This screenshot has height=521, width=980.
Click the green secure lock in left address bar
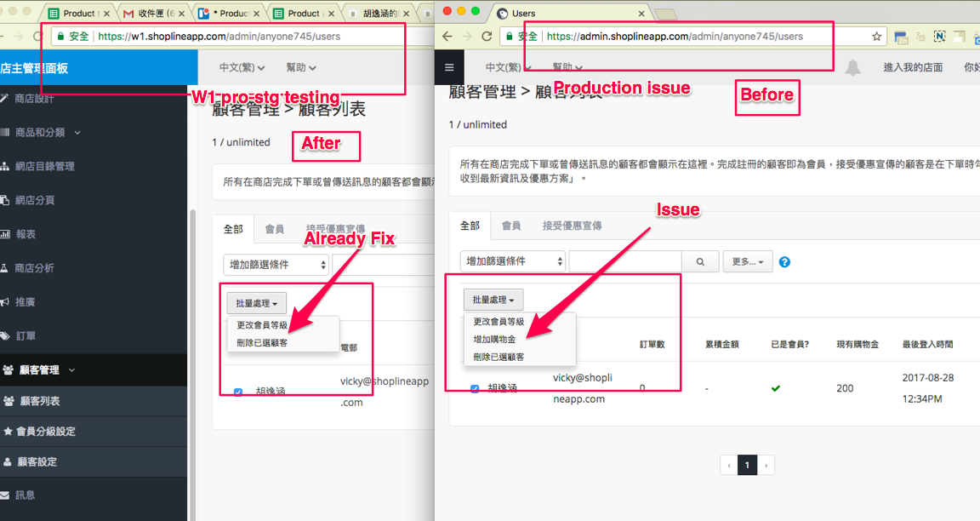pyautogui.click(x=60, y=37)
